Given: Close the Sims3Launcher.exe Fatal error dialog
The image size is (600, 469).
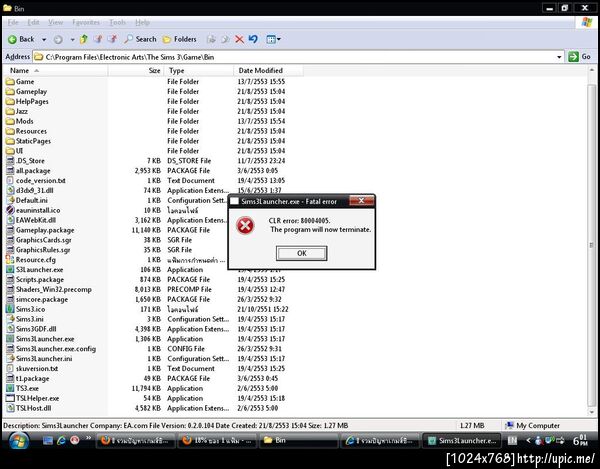Looking at the screenshot, I should click(361, 201).
